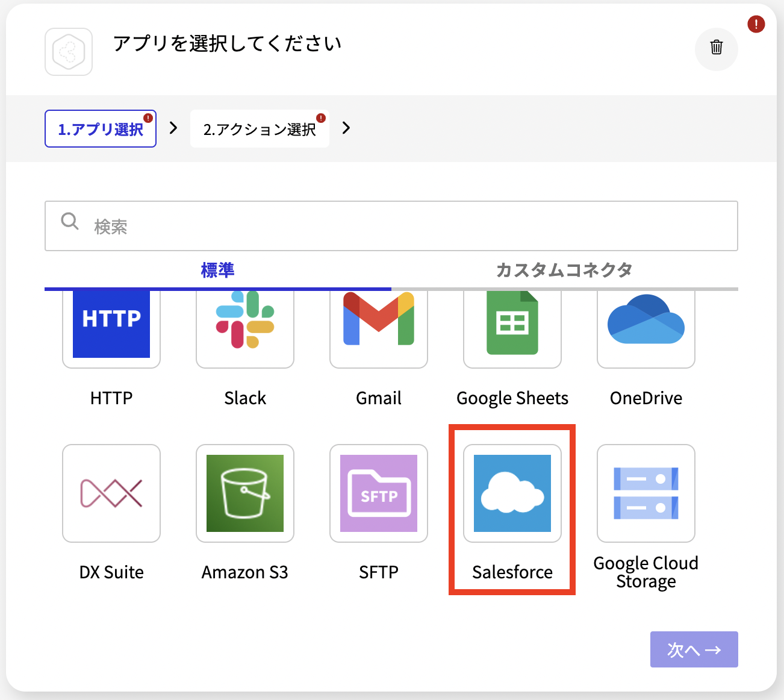Choose the SFTP folder icon
784x700 pixels.
[x=379, y=493]
